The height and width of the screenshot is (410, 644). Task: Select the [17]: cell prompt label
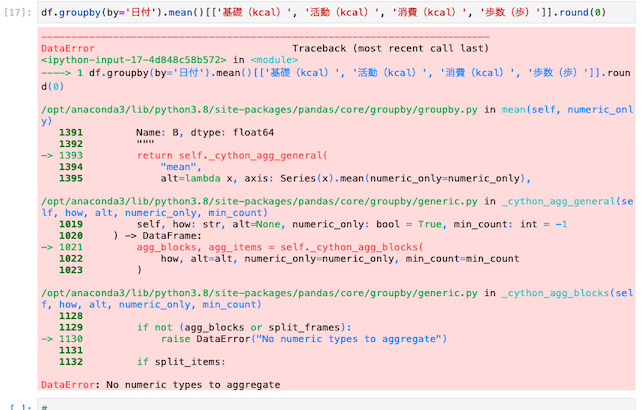pyautogui.click(x=19, y=12)
